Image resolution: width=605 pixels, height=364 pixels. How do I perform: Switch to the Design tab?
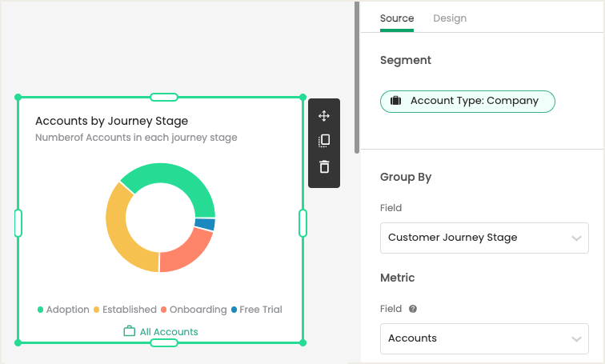450,18
